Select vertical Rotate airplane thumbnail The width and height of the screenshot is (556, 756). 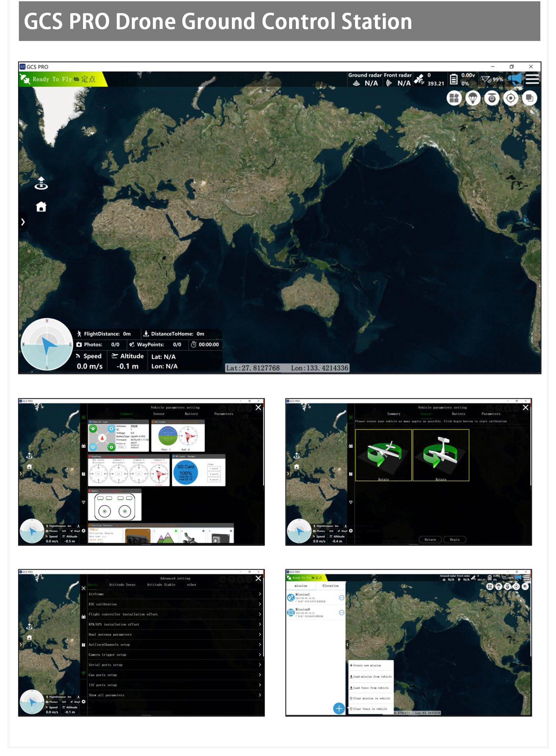(441, 455)
